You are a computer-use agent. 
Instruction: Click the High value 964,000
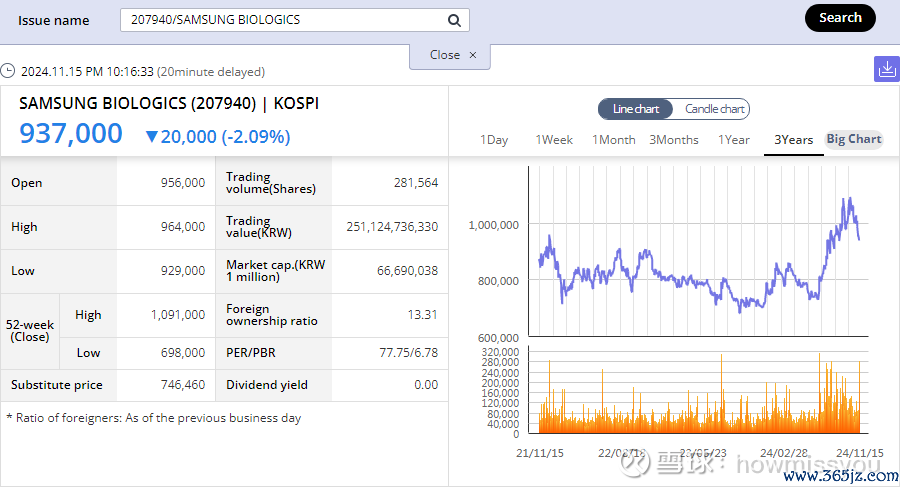point(183,227)
